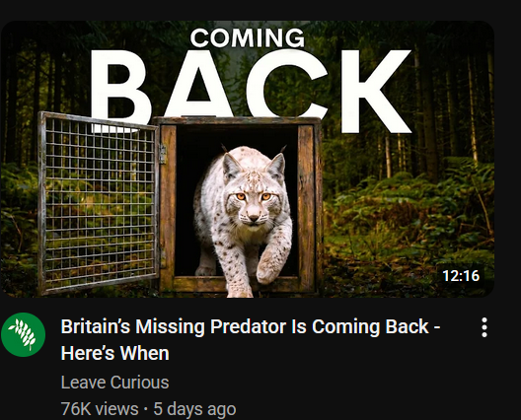
Task: Click the 5 days ago upload date
Action: [194, 409]
